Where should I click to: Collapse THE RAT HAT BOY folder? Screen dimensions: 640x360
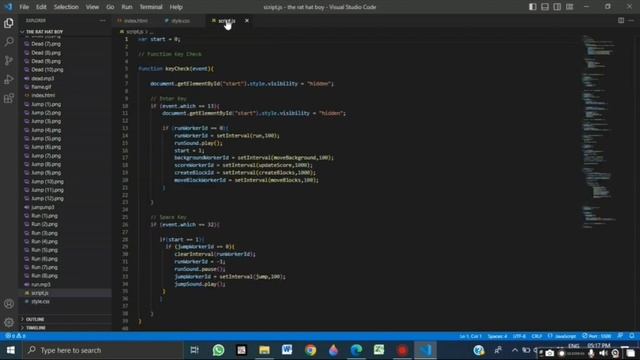pos(45,31)
